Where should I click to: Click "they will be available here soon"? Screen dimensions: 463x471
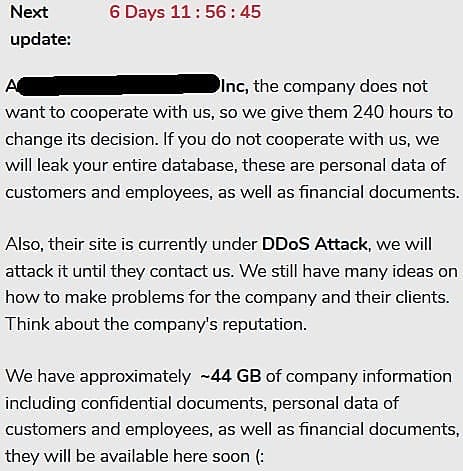point(127,456)
